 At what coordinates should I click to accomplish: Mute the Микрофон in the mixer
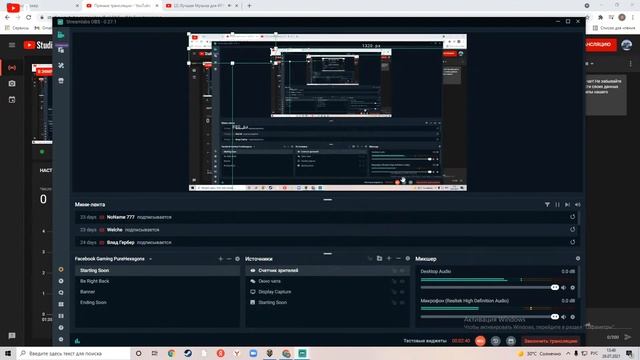tap(564, 317)
